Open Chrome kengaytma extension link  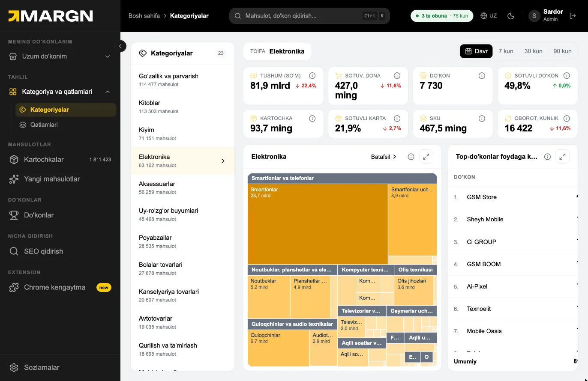[60, 287]
